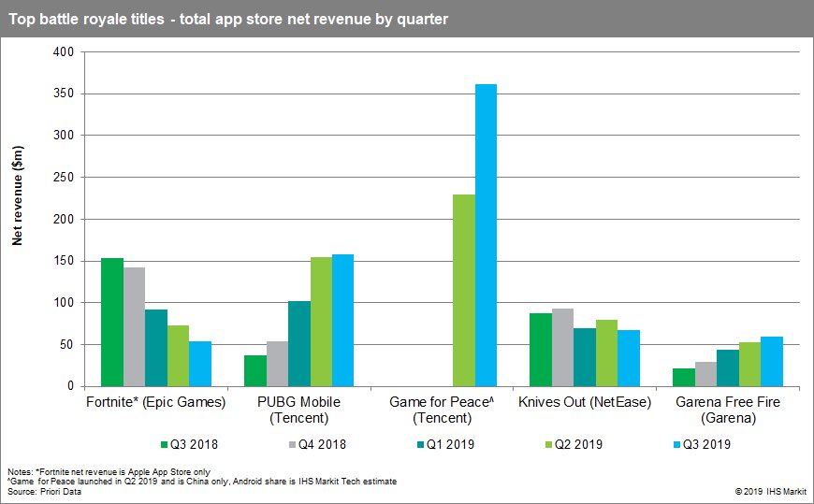Image resolution: width=814 pixels, height=504 pixels.
Task: Click the Q2 2019 light green legend swatch
Action: coord(548,445)
